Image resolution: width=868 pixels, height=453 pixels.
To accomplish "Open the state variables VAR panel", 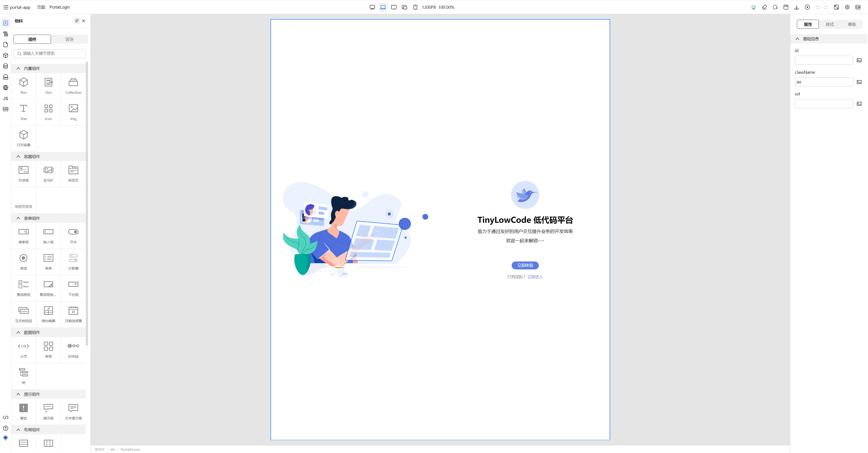I will pos(5,109).
